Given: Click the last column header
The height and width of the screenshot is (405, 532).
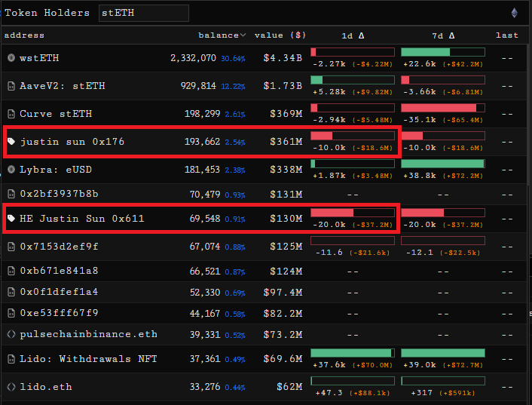Looking at the screenshot, I should [x=506, y=35].
